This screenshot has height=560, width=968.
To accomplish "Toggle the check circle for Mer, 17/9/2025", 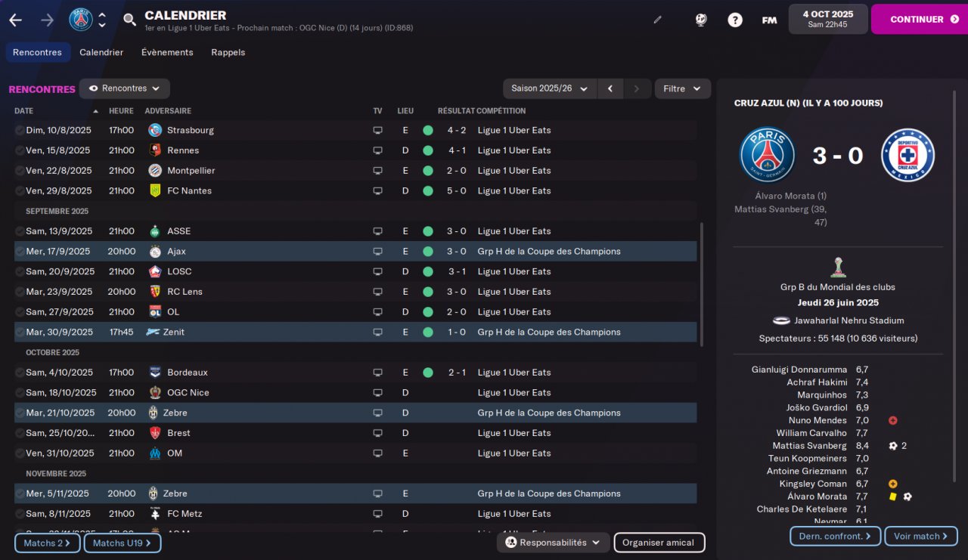I will 20,251.
